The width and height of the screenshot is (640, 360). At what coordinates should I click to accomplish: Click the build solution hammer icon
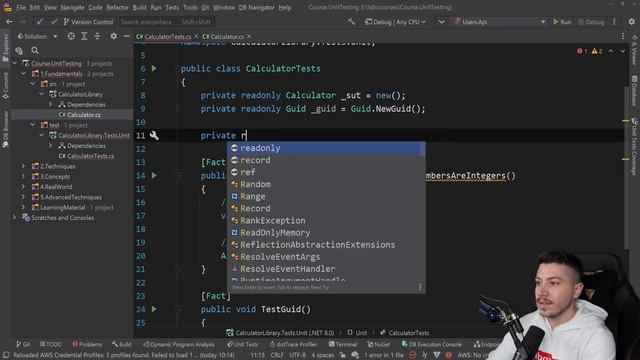[x=351, y=22]
